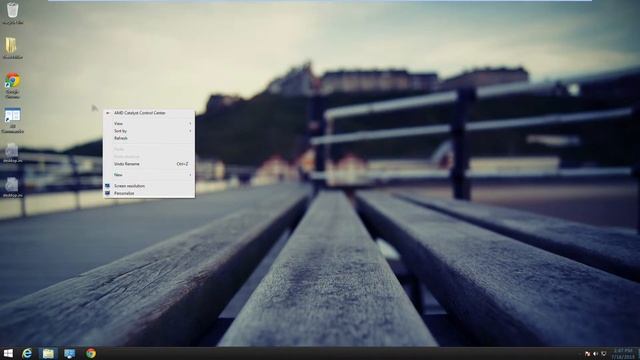Image resolution: width=640 pixels, height=360 pixels.
Task: Select the Google Chrome desktop shortcut
Action: 13,86
